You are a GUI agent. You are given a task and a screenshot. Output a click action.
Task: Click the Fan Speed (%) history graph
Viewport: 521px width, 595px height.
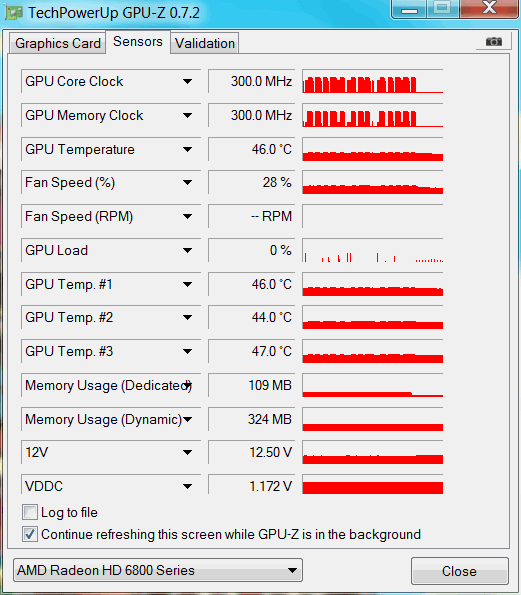pyautogui.click(x=373, y=183)
